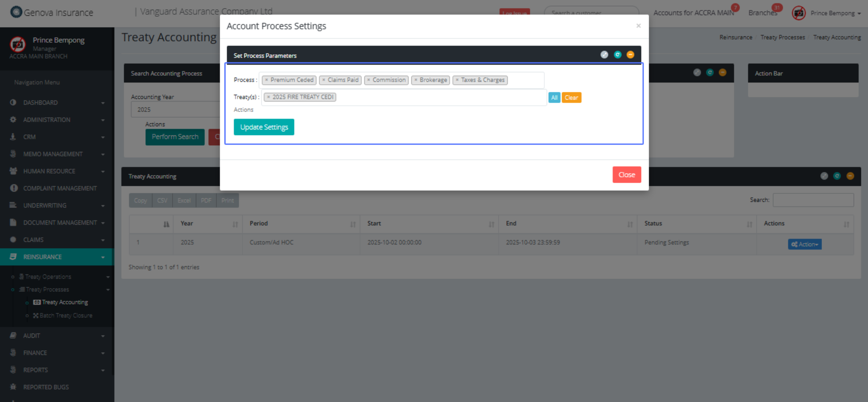Remove the Brokerage tag from Process
The height and width of the screenshot is (402, 868).
[x=416, y=80]
